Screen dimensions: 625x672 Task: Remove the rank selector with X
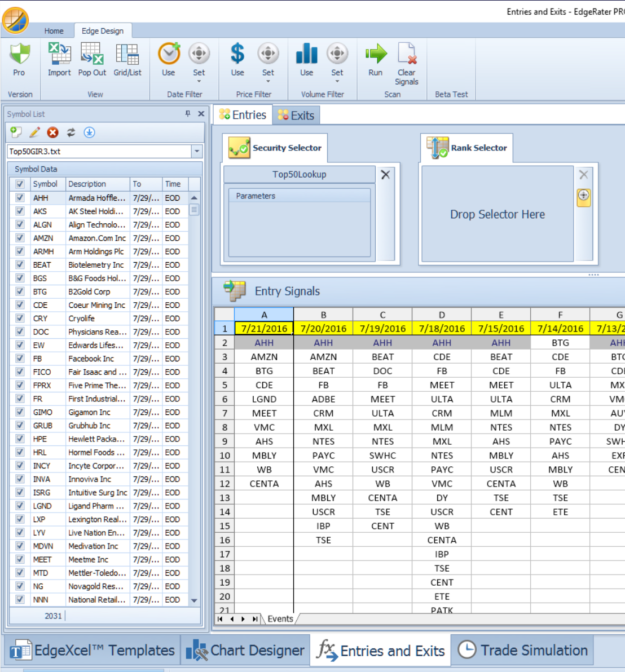(583, 174)
